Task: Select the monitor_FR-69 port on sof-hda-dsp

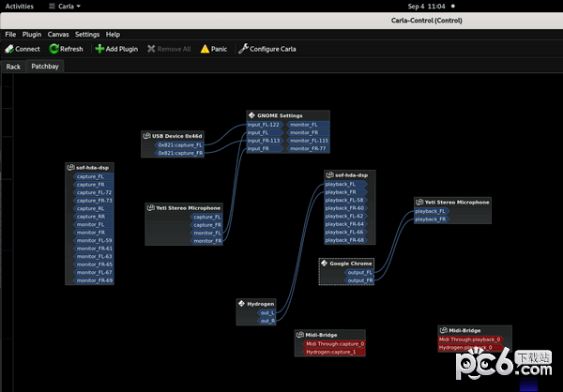Action: [93, 280]
